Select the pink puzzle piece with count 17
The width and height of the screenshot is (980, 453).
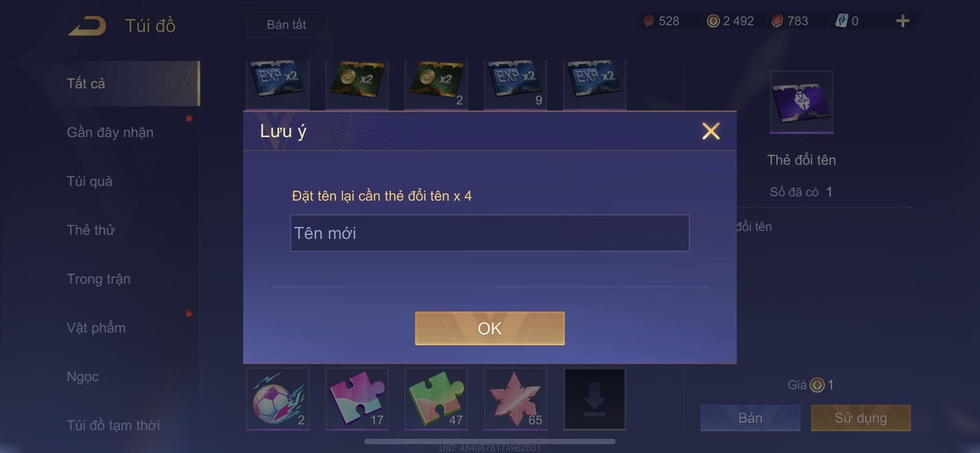tap(357, 399)
